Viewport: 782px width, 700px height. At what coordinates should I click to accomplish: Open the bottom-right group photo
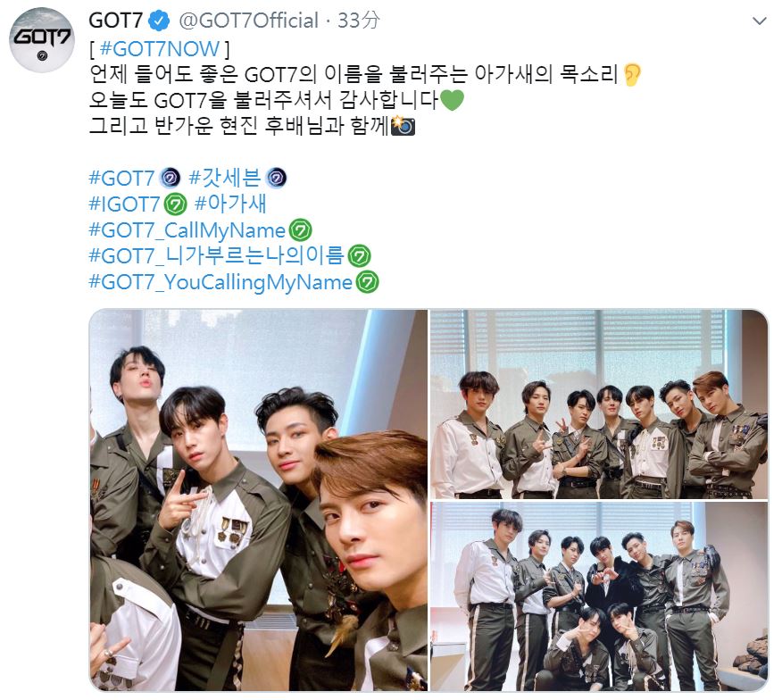(599, 596)
